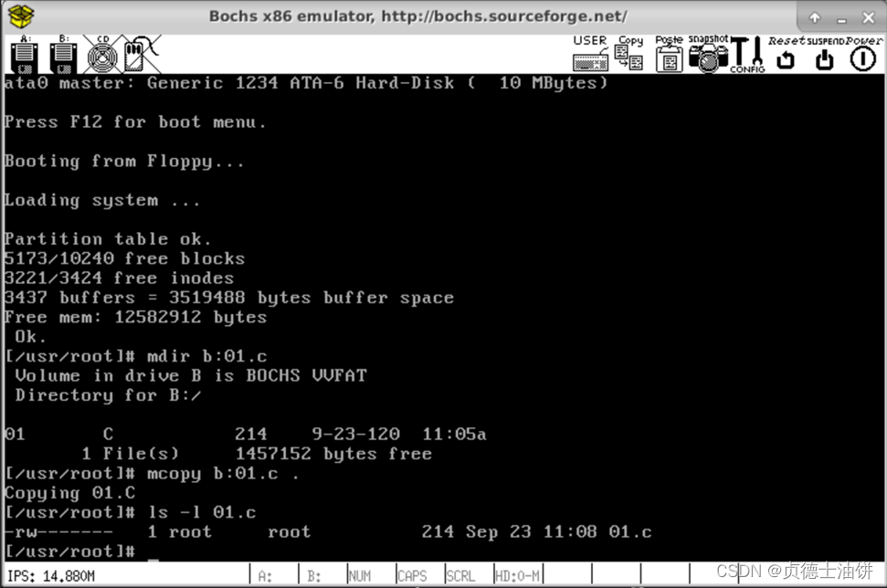887x588 pixels.
Task: Click the HD:0-M status indicator
Action: 518,576
